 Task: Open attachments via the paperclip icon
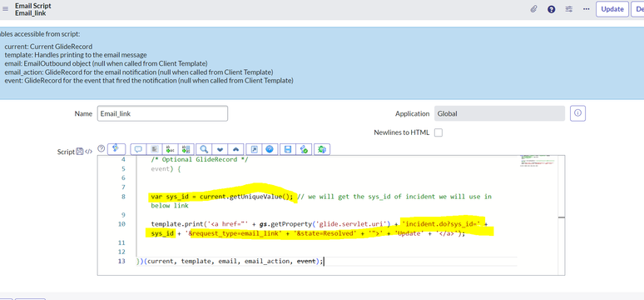[x=533, y=9]
